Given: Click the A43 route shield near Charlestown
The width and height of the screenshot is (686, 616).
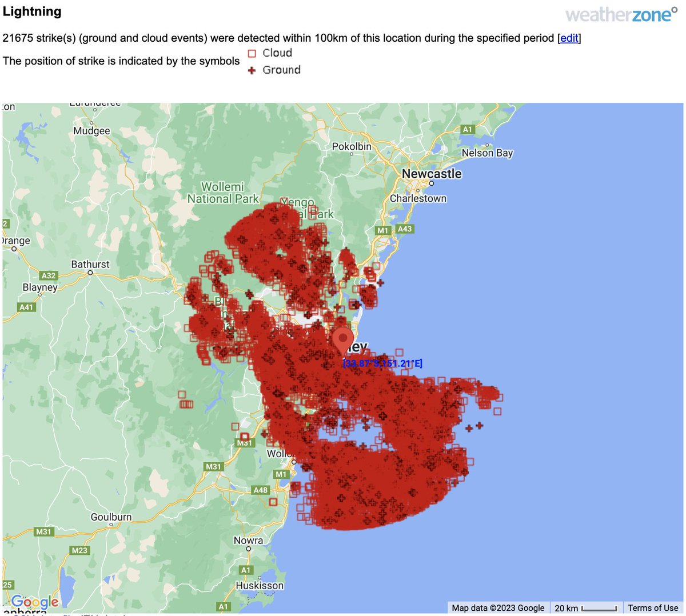Looking at the screenshot, I should [406, 230].
